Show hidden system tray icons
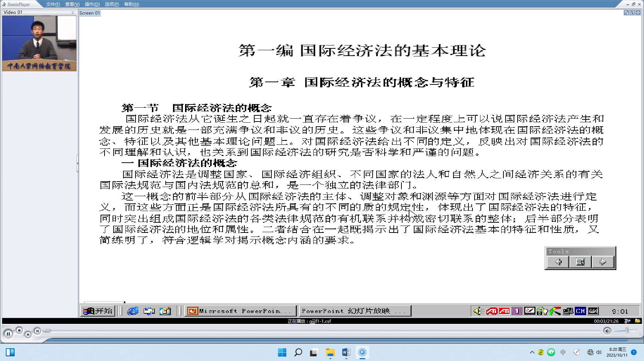The image size is (644, 361). tap(532, 352)
